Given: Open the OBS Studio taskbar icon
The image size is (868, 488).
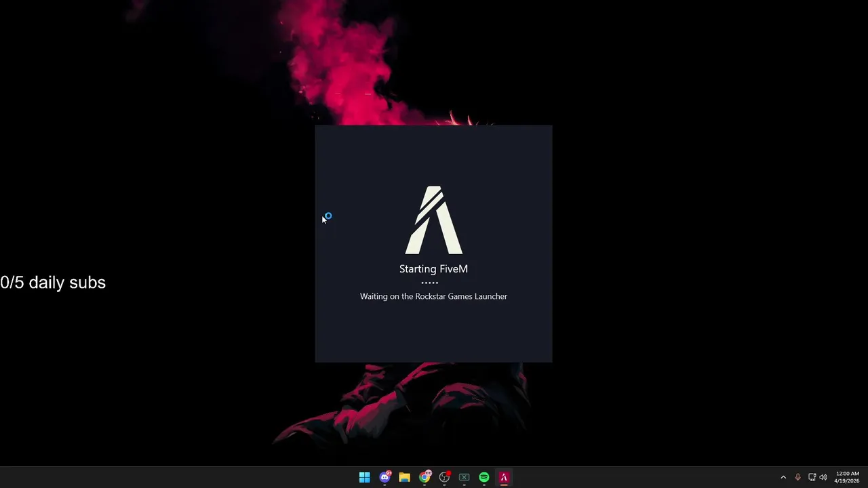Looking at the screenshot, I should pos(444,477).
